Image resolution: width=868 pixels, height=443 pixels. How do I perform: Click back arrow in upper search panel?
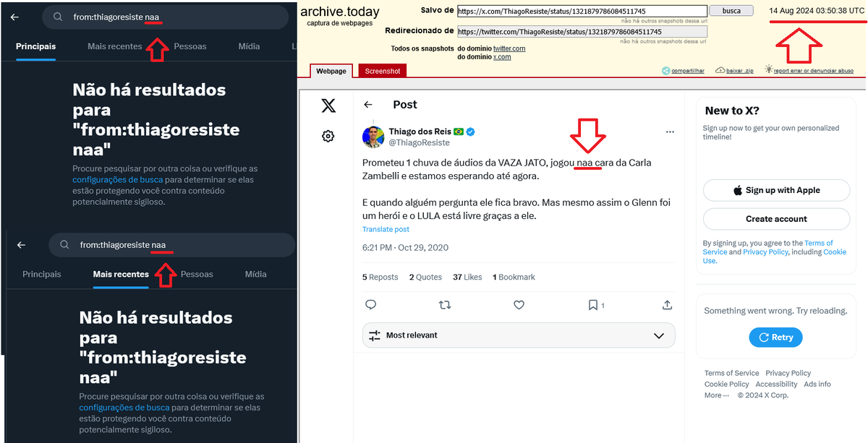[14, 17]
